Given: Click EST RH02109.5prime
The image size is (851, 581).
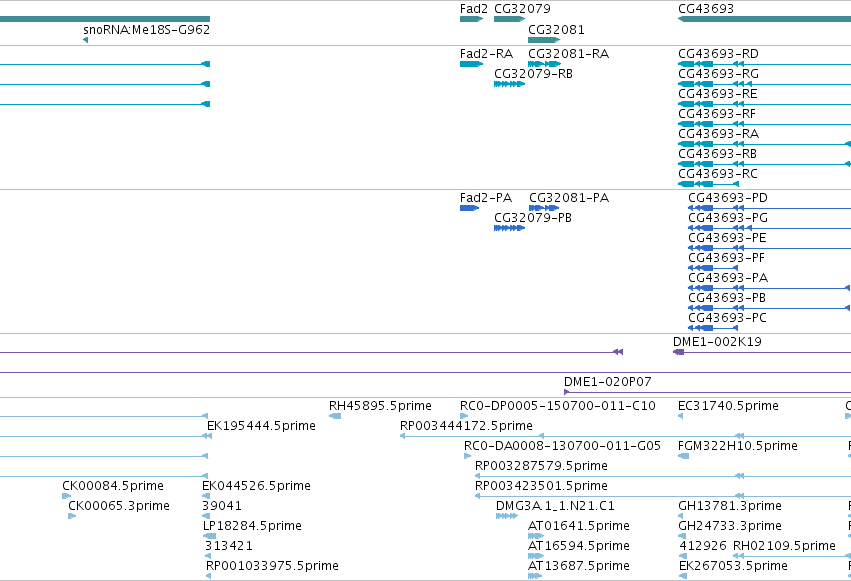Looking at the screenshot, I should 784,546.
